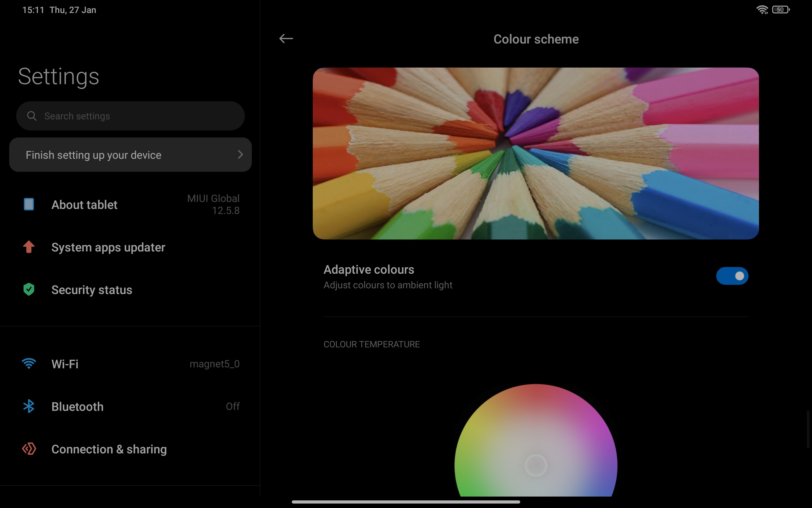Viewport: 812px width, 508px height.
Task: Go back using the arrow icon
Action: pyautogui.click(x=286, y=39)
